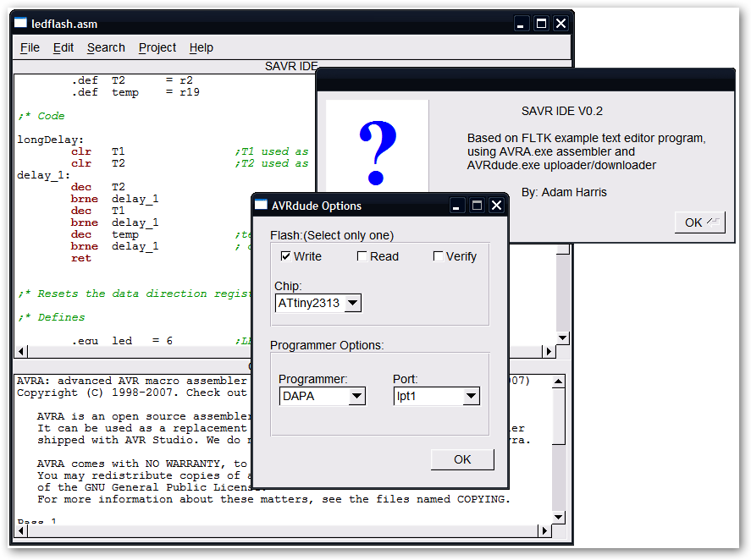Click the output pane scroll-left arrow
The width and height of the screenshot is (751, 560).
click(x=20, y=530)
